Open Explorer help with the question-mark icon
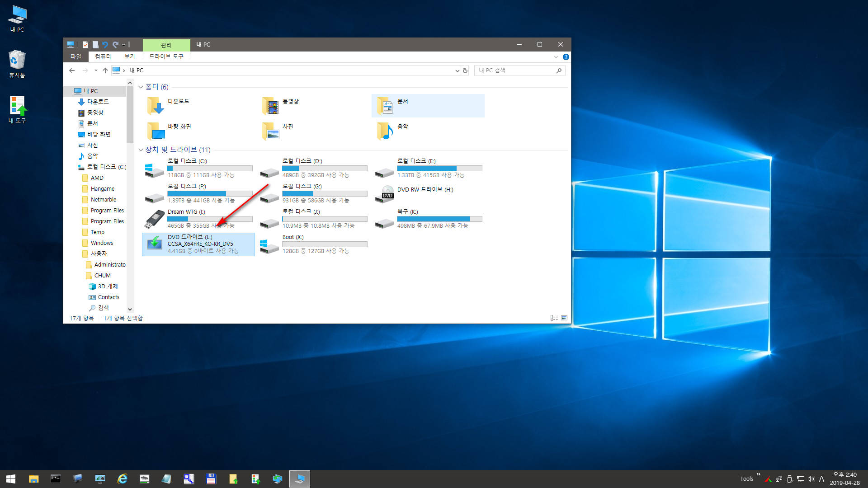The image size is (868, 488). tap(566, 57)
